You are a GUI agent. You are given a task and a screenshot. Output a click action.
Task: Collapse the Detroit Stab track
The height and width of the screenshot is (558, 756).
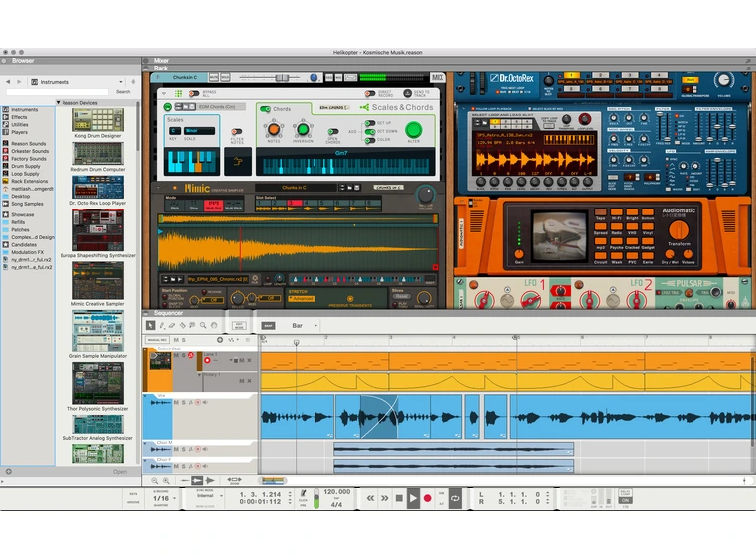point(145,349)
